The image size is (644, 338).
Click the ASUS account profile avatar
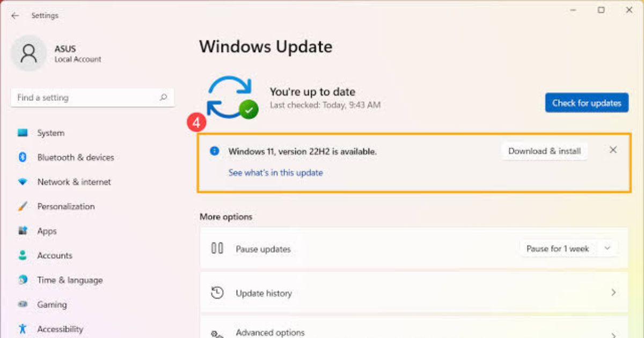28,53
